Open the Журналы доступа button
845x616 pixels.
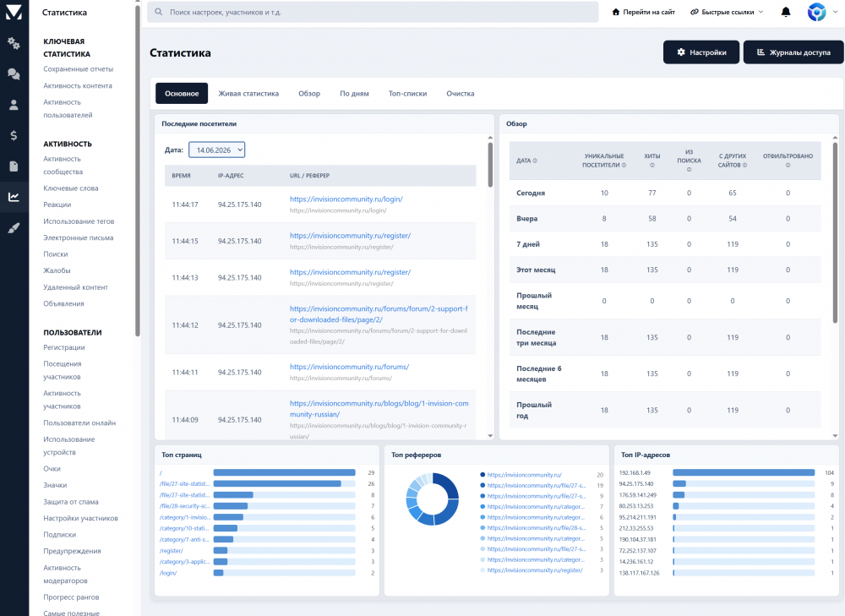click(x=793, y=52)
